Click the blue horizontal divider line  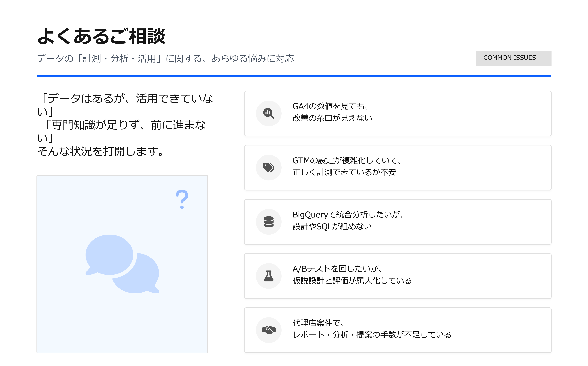[x=294, y=76]
